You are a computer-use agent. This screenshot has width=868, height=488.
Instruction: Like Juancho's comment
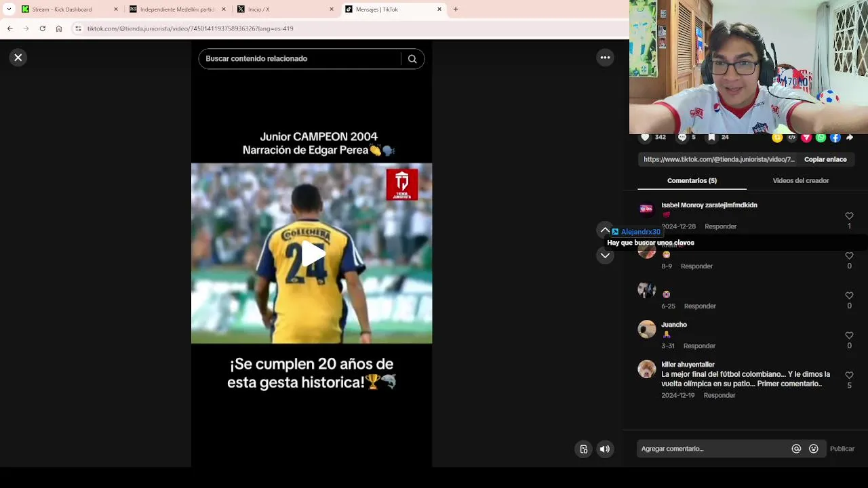[849, 335]
